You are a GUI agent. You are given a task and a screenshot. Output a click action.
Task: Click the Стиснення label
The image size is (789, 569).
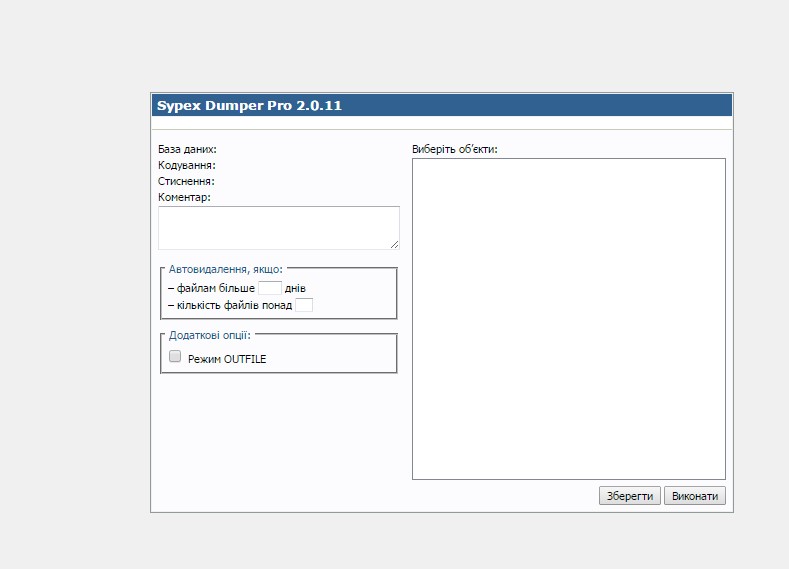[x=186, y=181]
